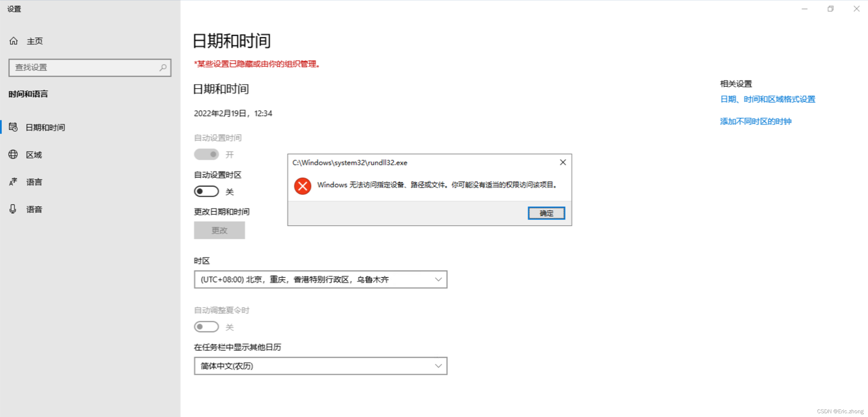
Task: Click the microphone icon for 语音
Action: pyautogui.click(x=13, y=209)
